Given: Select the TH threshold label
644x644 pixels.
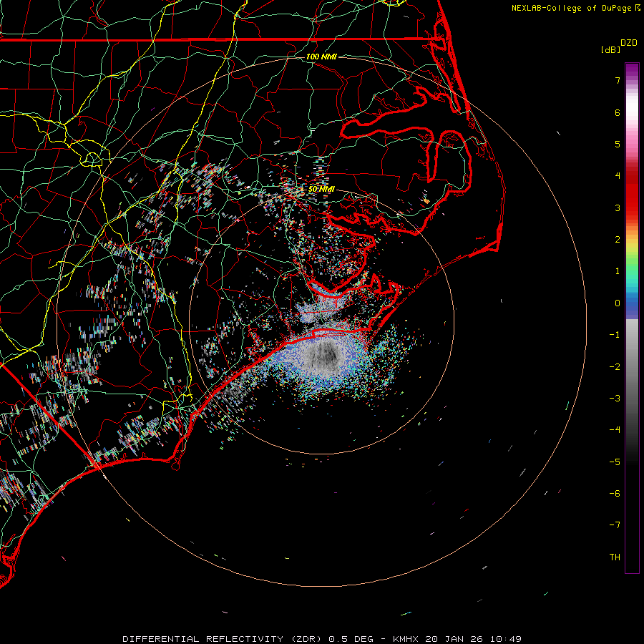Looking at the screenshot, I should (615, 557).
